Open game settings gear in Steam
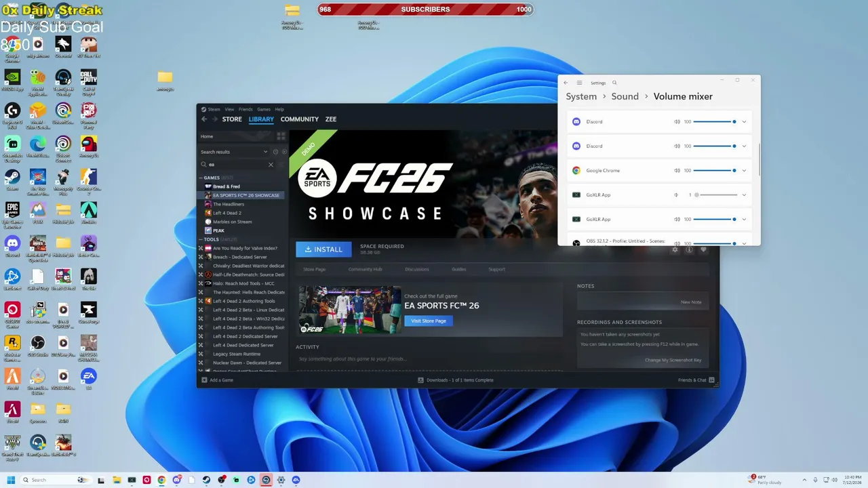Screen dimensions: 868x488 coord(675,249)
